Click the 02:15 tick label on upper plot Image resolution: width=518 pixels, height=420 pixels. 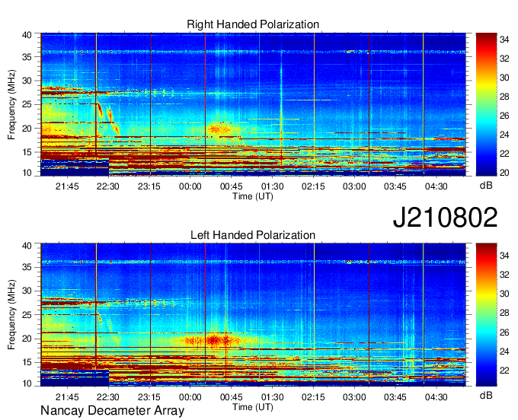click(x=313, y=186)
